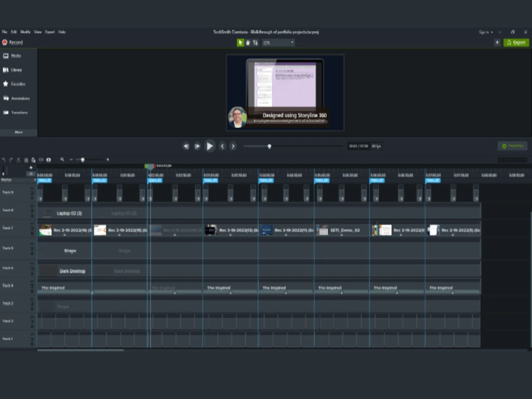Toggle Track 9 visibility eye icon
Image resolution: width=532 pixels, height=399 pixels.
coord(32,189)
